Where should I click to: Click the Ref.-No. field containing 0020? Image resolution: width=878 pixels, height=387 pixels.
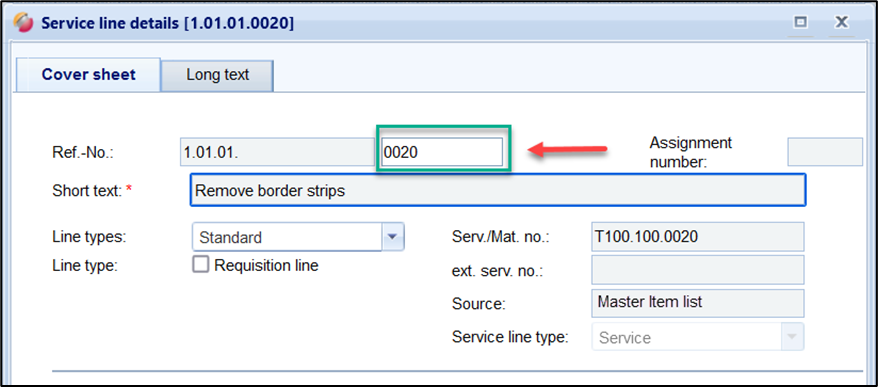click(442, 152)
